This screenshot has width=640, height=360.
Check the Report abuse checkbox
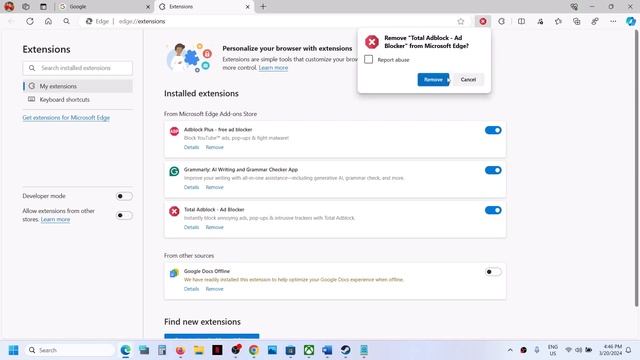pos(369,60)
